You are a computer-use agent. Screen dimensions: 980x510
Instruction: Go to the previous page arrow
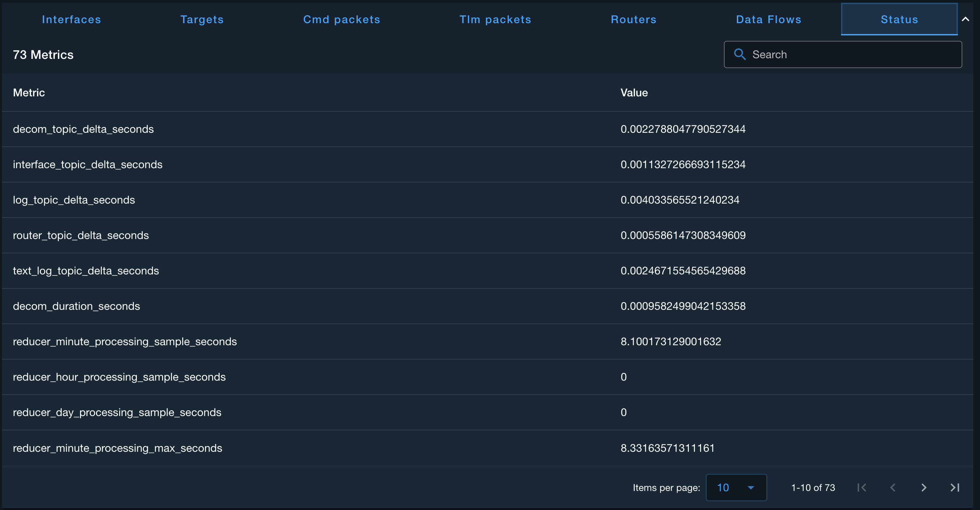pyautogui.click(x=893, y=488)
